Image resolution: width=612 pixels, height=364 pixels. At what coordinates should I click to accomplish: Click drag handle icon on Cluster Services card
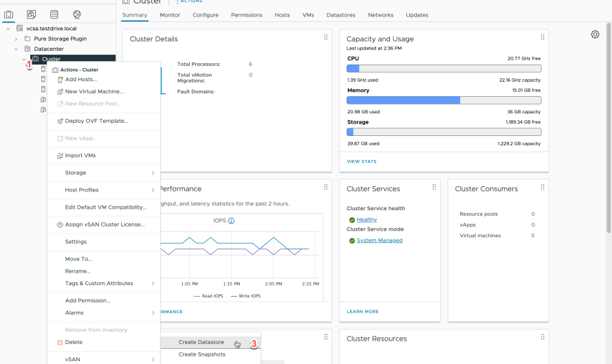(x=434, y=187)
